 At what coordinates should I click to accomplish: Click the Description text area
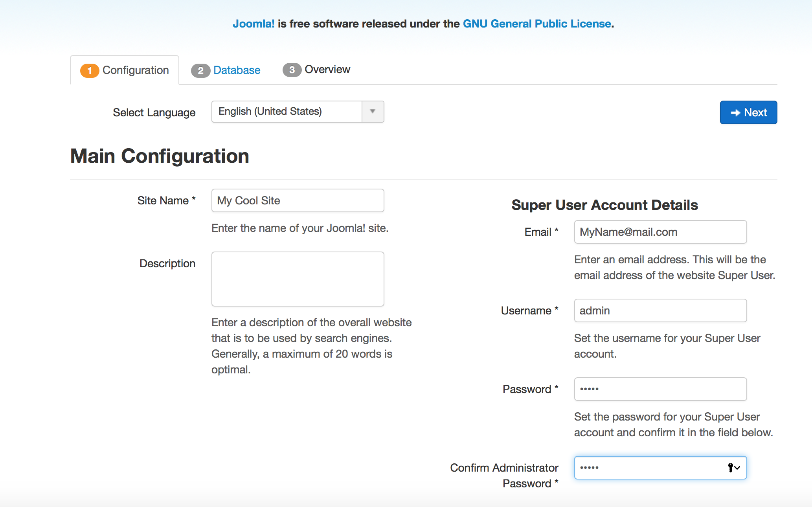[298, 279]
